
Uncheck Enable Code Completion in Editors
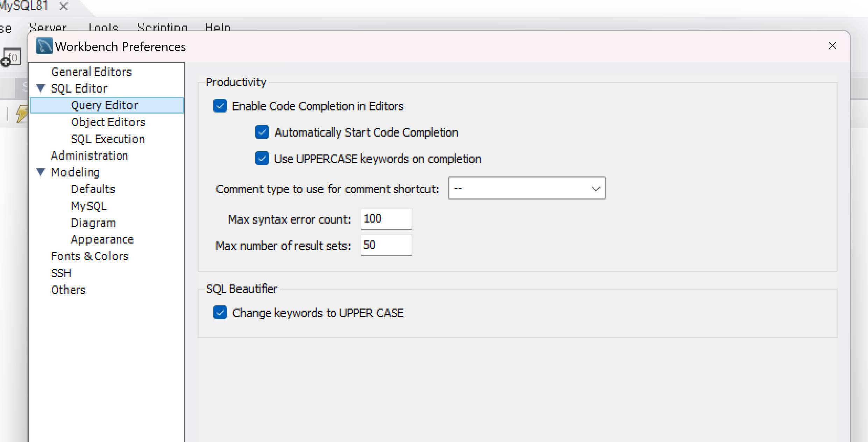[220, 106]
